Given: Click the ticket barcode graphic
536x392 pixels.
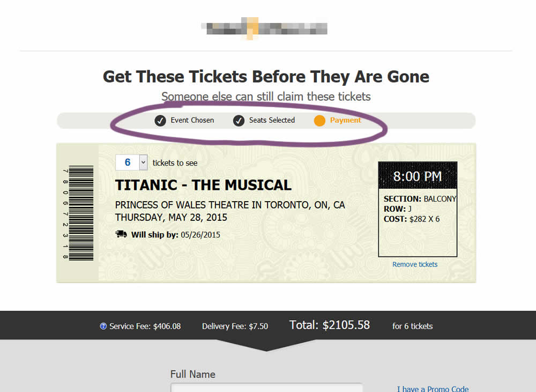Looking at the screenshot, I should [x=81, y=213].
